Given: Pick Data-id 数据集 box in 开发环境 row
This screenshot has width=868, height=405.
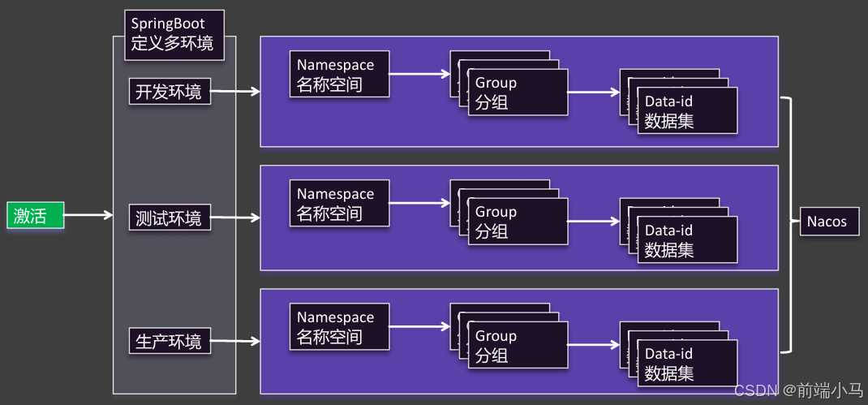Looking at the screenshot, I should point(688,110).
